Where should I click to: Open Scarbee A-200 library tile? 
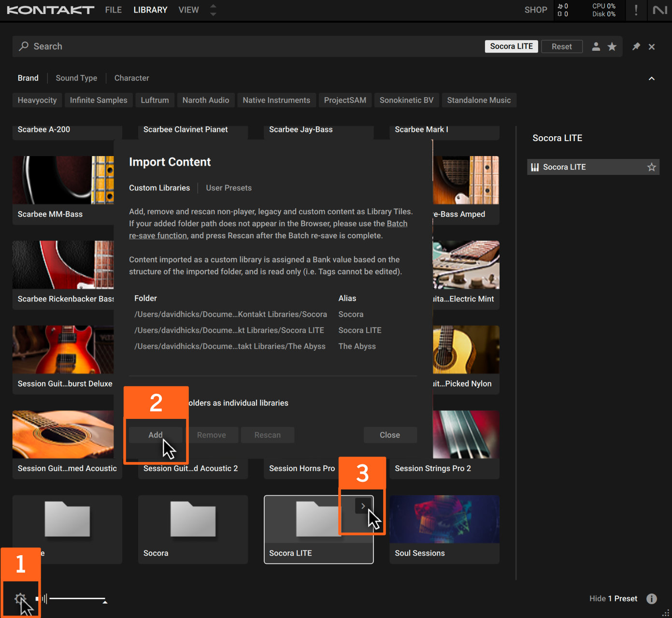click(x=67, y=132)
